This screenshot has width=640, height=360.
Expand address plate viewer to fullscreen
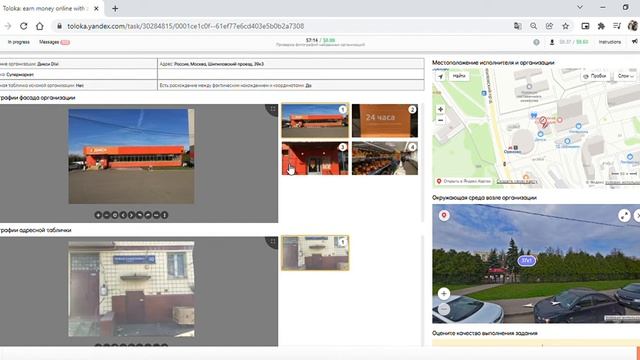coord(273,242)
